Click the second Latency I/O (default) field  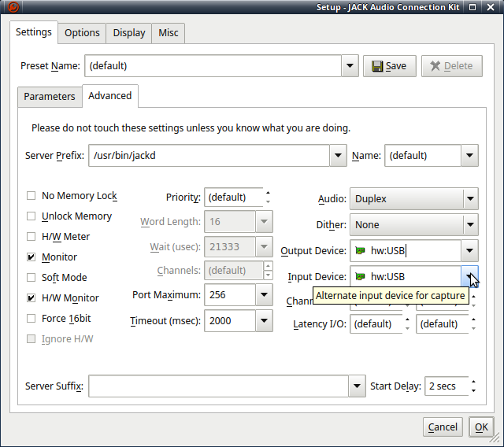[443, 323]
